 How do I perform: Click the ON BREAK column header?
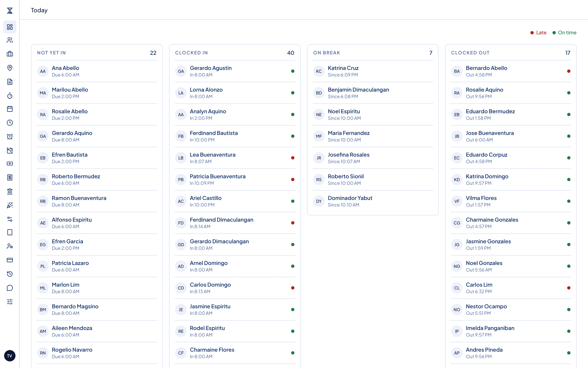[x=326, y=53]
